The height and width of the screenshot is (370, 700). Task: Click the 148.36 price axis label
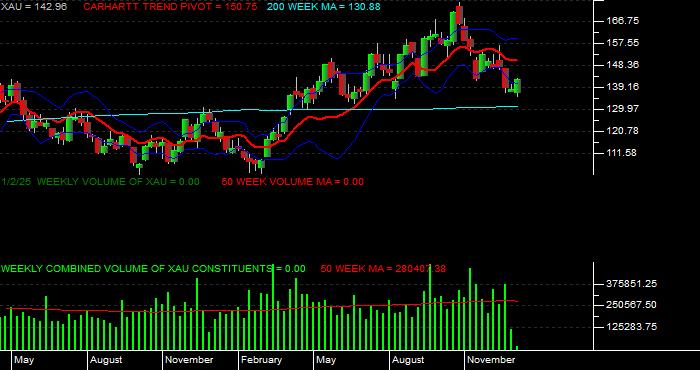coord(623,65)
